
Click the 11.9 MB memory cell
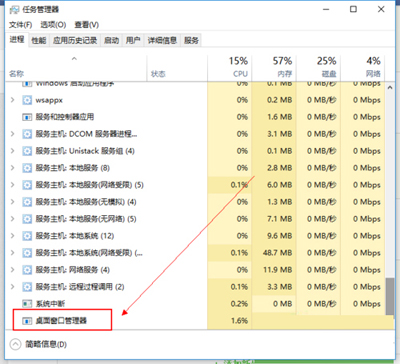(x=274, y=270)
